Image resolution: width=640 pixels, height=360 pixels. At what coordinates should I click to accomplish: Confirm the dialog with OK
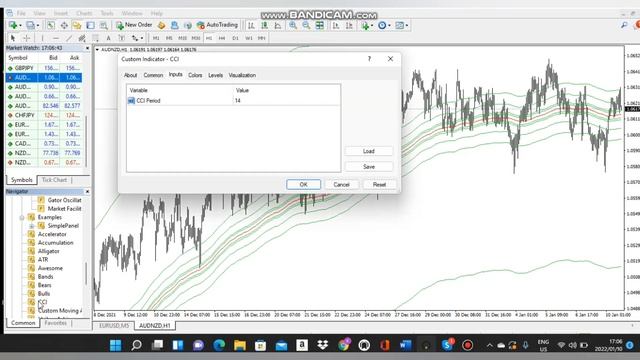pos(303,184)
